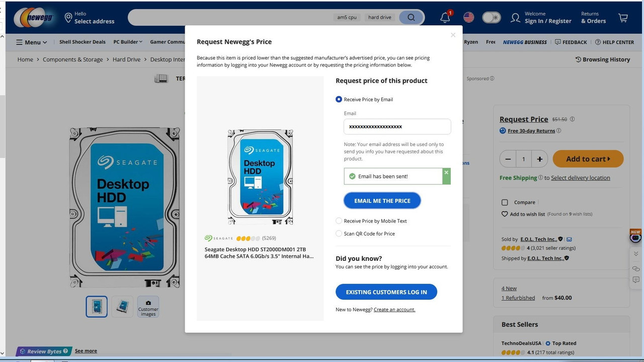This screenshot has width=644, height=362.
Task: Click the 'am5 cpu' search suggestion
Action: point(347,17)
